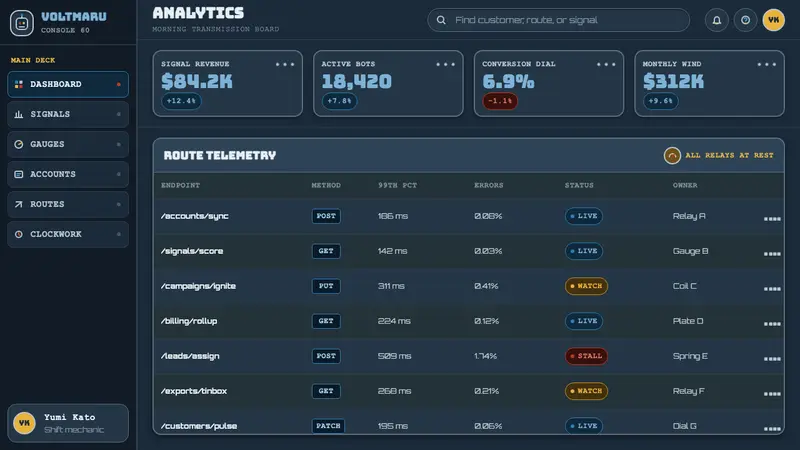
Task: Select the /exports/tinbox endpoint
Action: [194, 391]
